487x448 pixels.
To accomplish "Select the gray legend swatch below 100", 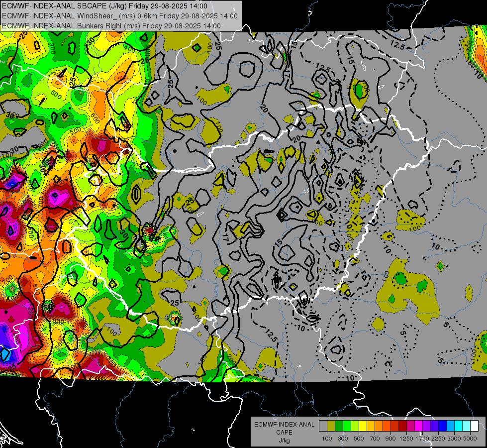I will point(323,426).
